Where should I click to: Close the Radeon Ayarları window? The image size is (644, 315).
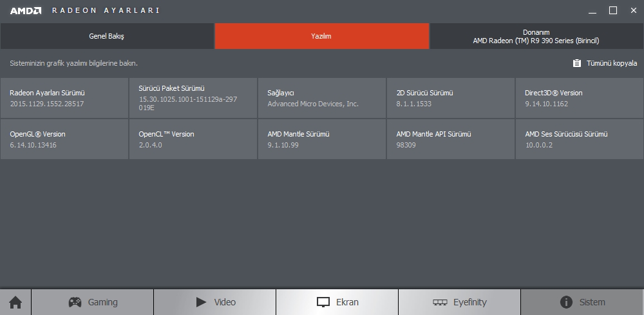pyautogui.click(x=633, y=11)
